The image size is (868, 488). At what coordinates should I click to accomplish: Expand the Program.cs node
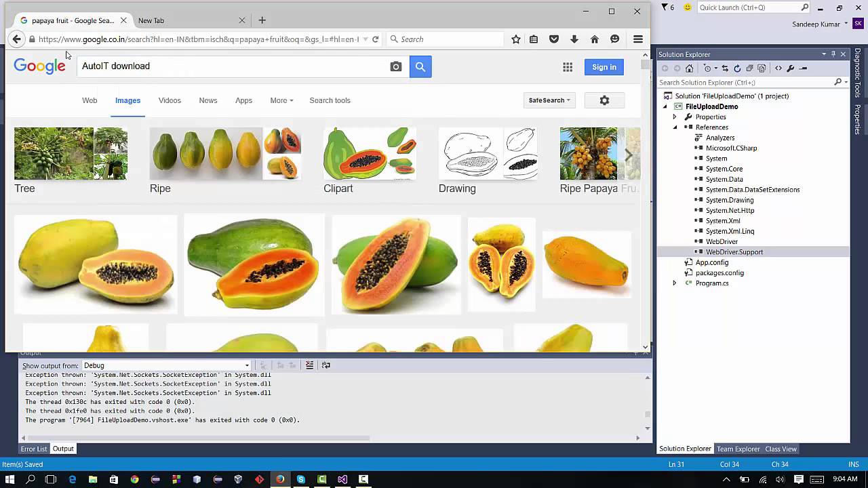(675, 283)
